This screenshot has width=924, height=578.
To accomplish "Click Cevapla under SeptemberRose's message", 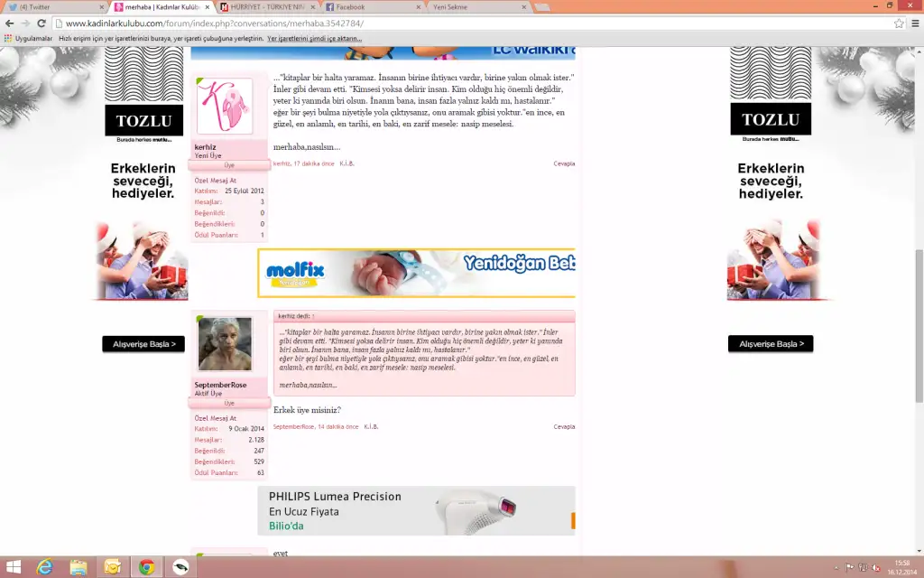I will click(564, 426).
